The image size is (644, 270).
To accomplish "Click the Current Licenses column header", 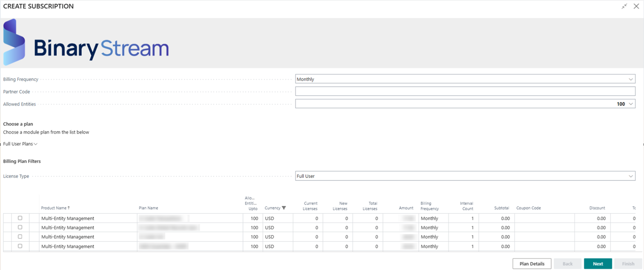I will pos(310,206).
